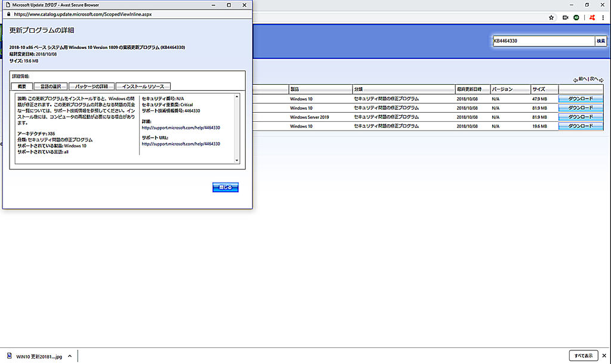
Task: View site info via the lock icon
Action: 8,14
